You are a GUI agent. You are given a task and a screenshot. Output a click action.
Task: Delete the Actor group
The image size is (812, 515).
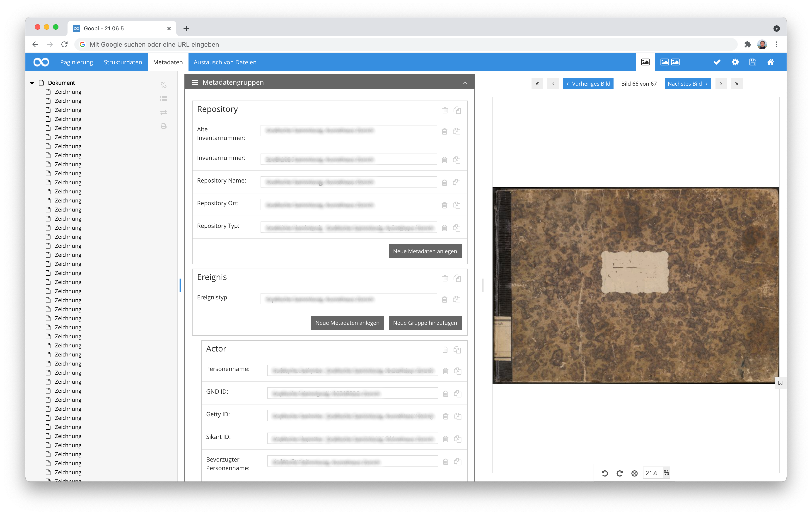coord(445,350)
